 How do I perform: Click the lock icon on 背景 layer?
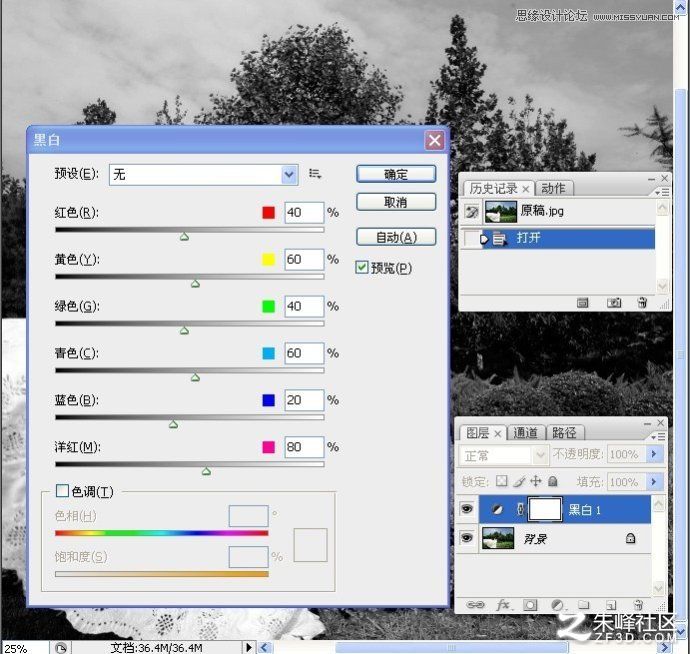click(630, 538)
